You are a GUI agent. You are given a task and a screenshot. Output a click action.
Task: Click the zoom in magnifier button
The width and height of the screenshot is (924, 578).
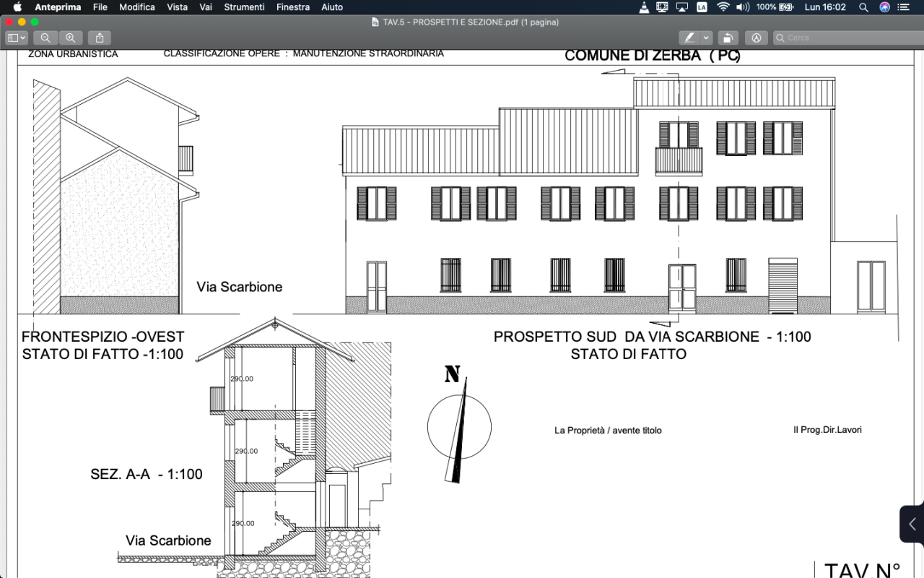tap(70, 38)
